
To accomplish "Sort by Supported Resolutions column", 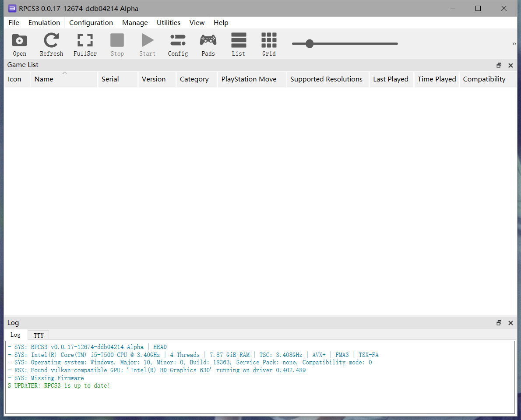I will click(x=327, y=79).
